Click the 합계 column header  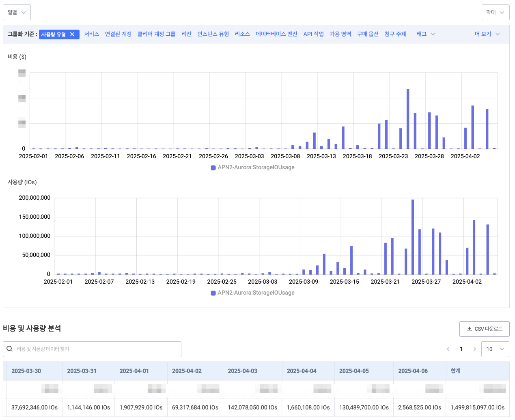pyautogui.click(x=478, y=371)
